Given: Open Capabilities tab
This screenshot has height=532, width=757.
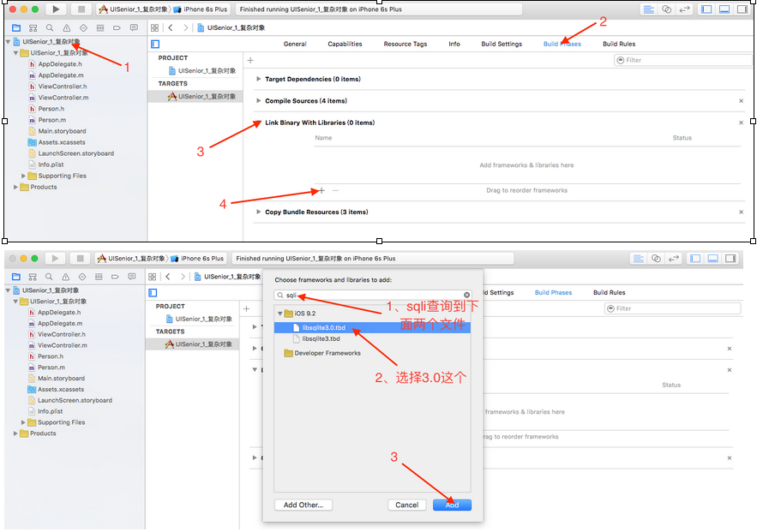Looking at the screenshot, I should coord(345,44).
